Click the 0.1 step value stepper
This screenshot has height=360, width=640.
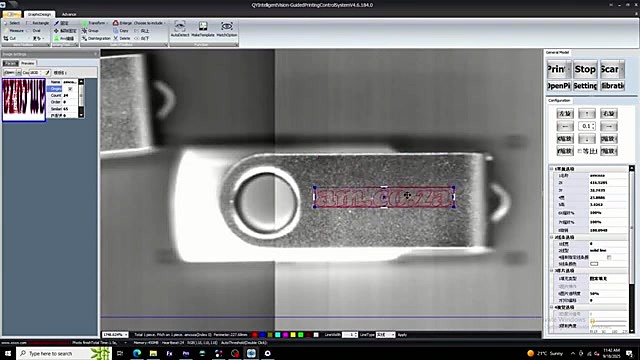(x=587, y=126)
